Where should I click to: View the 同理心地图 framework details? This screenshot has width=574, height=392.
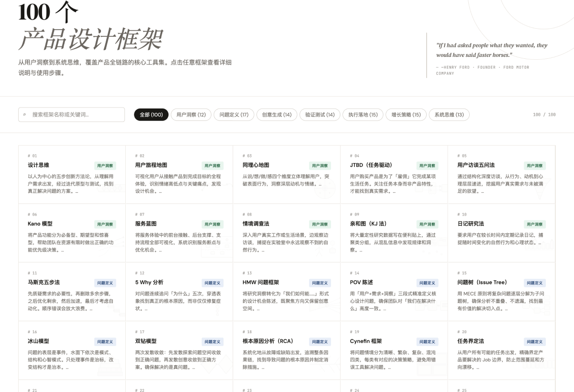(x=256, y=165)
